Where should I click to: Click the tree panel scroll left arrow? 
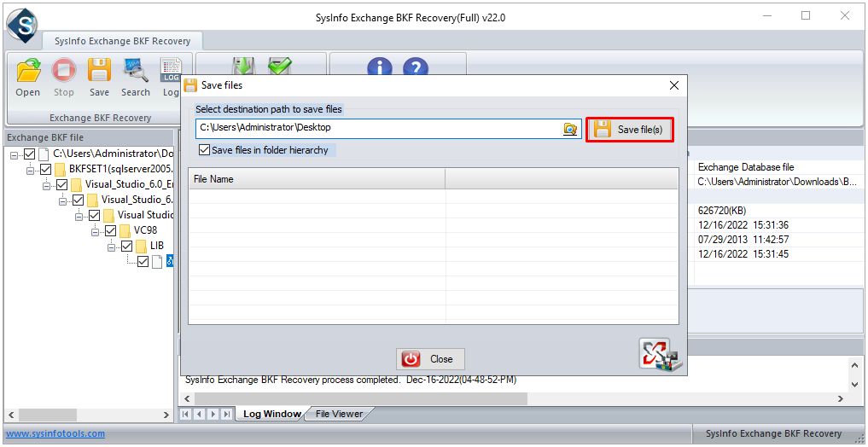9,415
